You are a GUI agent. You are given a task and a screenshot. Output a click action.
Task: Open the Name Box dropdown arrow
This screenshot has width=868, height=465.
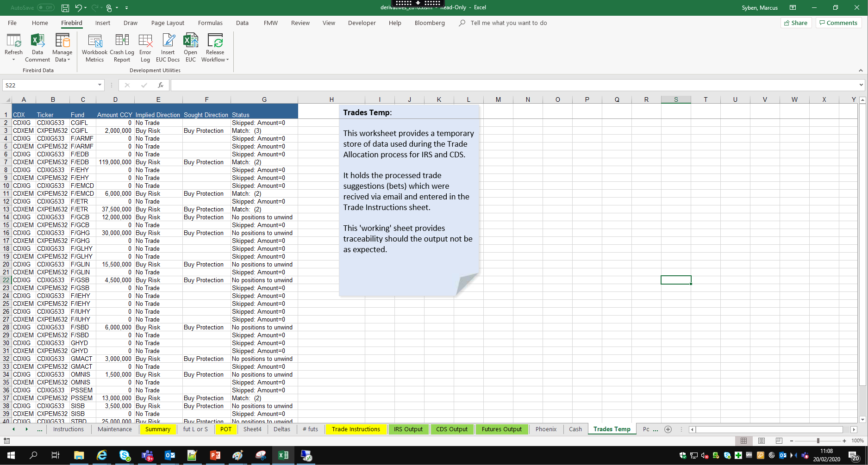coord(100,85)
